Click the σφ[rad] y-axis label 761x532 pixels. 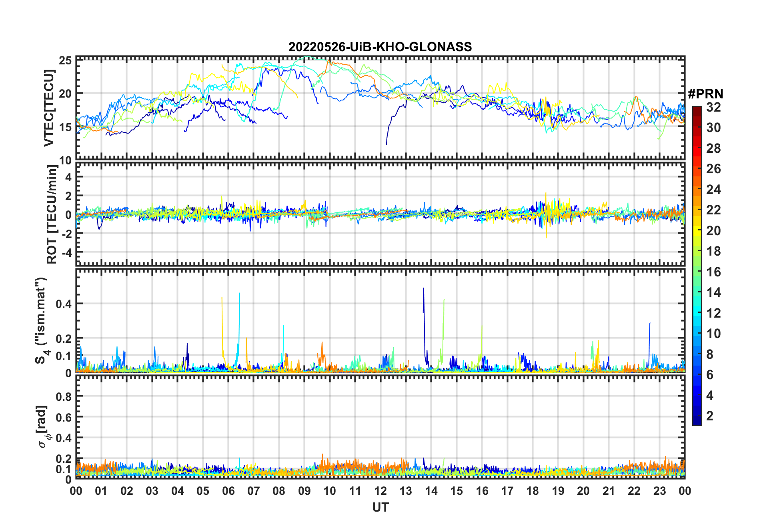[43, 427]
